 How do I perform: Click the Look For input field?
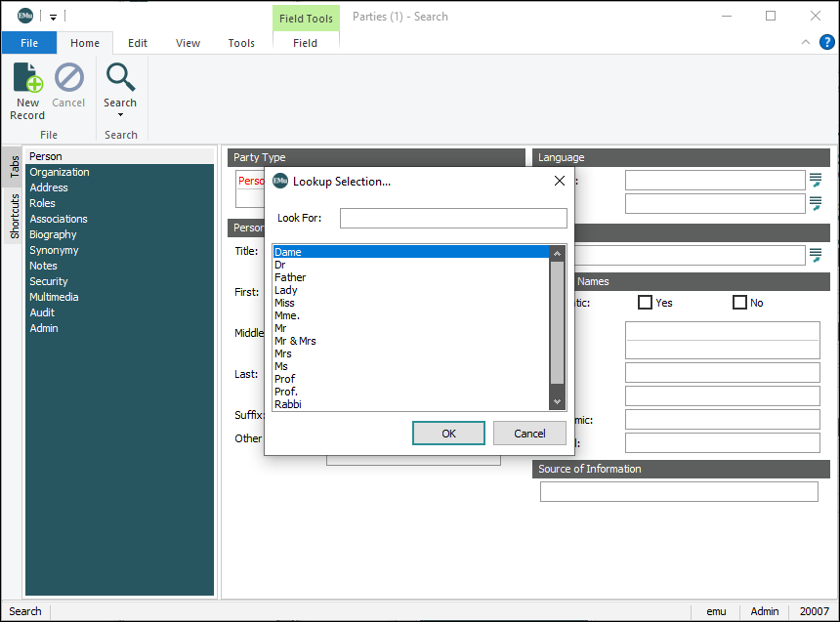pos(453,218)
